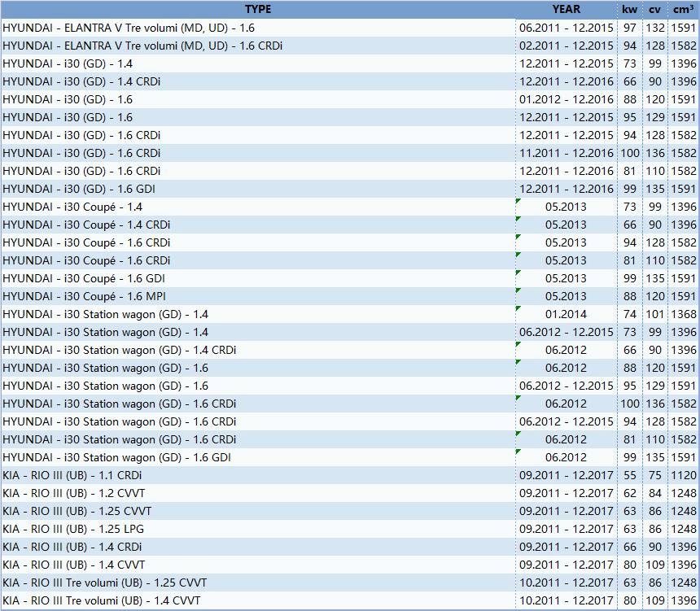Click the kw column header
The height and width of the screenshot is (611, 700).
pyautogui.click(x=629, y=9)
